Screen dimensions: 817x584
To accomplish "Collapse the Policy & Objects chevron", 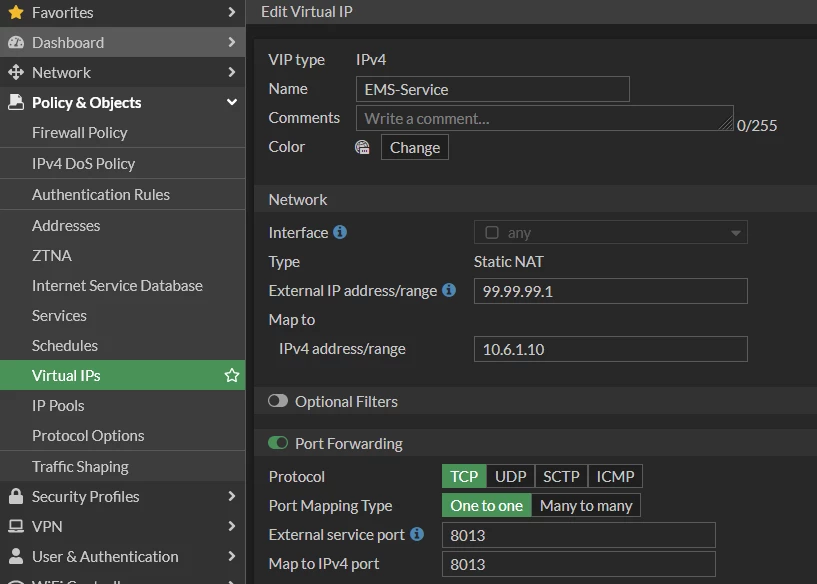I will 232,102.
